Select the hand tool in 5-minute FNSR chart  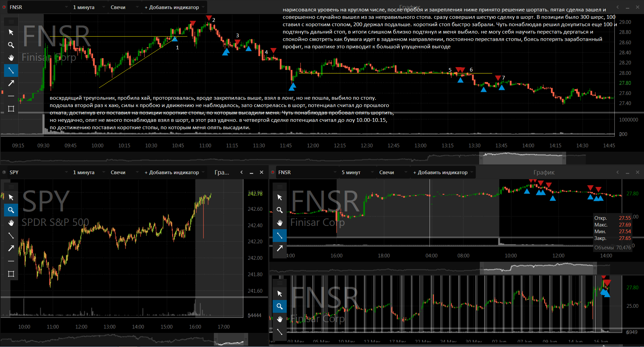(280, 223)
